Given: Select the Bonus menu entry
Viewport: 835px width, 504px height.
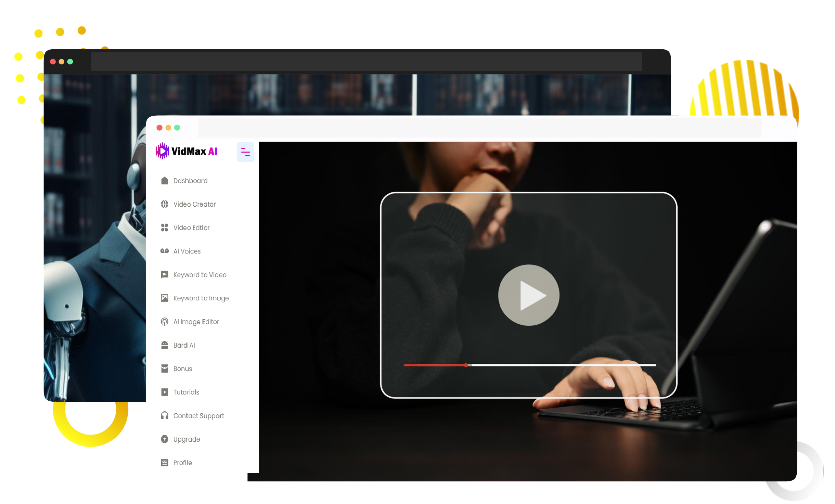Looking at the screenshot, I should click(x=182, y=369).
